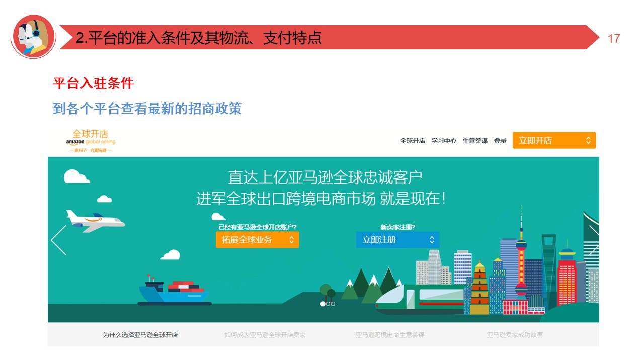Click the red heading 平台入驻条件
The image size is (644, 362).
point(94,83)
